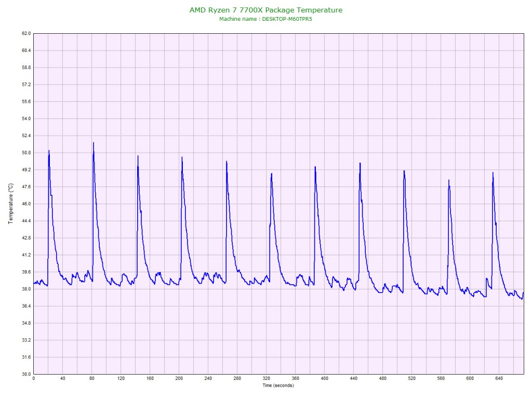Click the spike tip near 448 seconds
This screenshot has width=532, height=399.
click(x=360, y=163)
